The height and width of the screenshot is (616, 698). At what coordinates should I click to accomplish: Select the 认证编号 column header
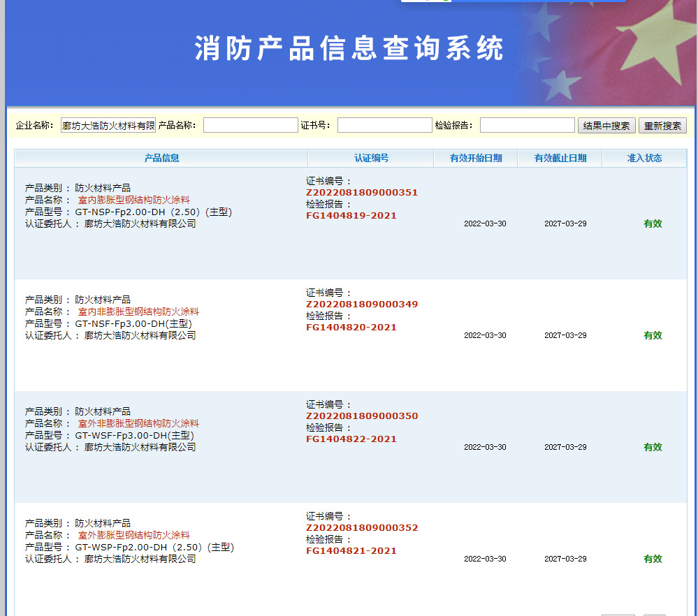coord(371,158)
